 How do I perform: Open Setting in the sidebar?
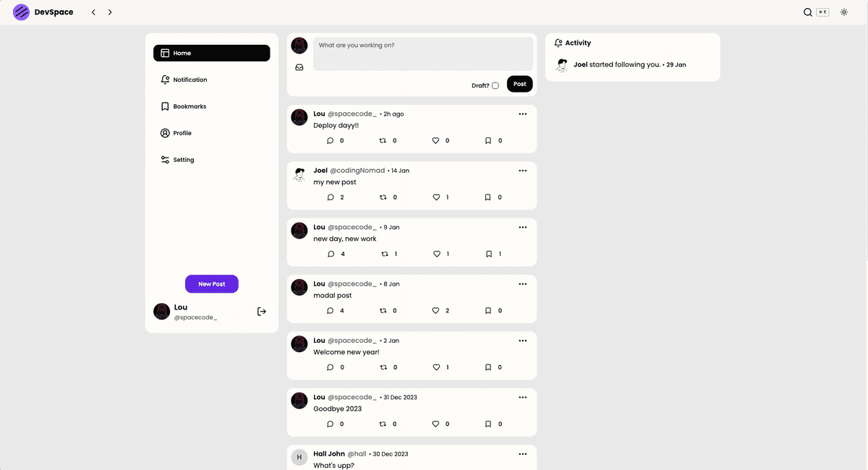pos(183,160)
